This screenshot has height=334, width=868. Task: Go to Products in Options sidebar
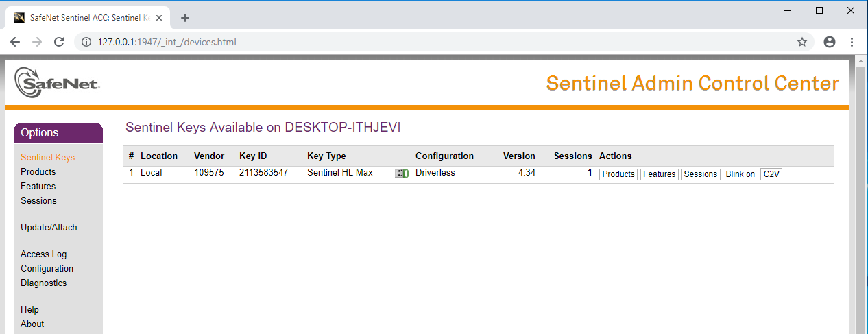click(x=38, y=171)
